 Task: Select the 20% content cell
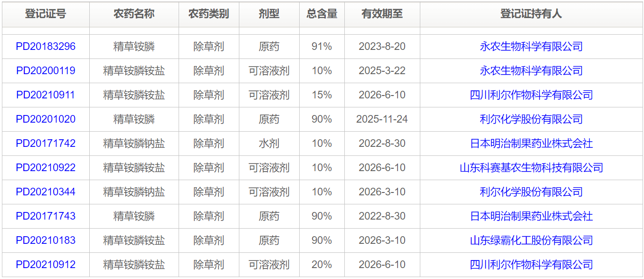coord(322,265)
